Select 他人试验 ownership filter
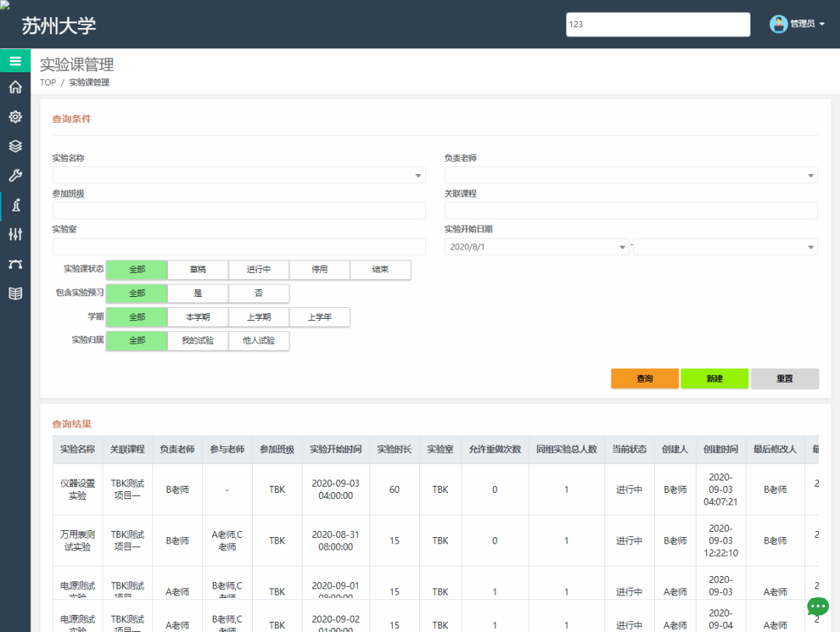The height and width of the screenshot is (632, 840). (x=259, y=340)
